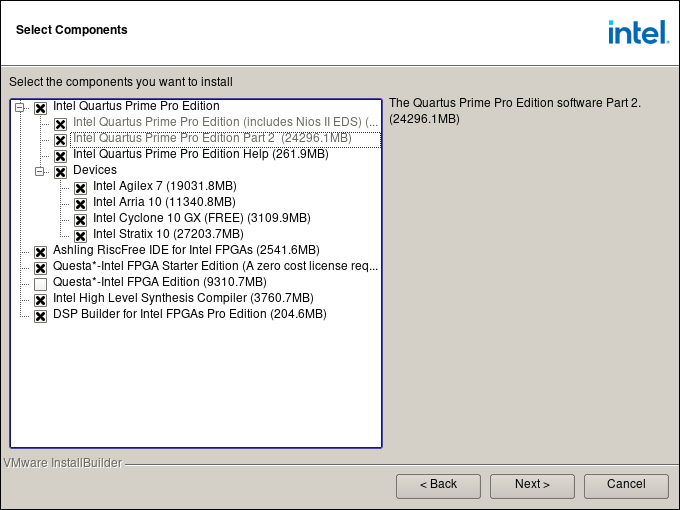Image resolution: width=680 pixels, height=510 pixels.
Task: Uncheck the top-level Intel Quartus Prime Pro Edition checkbox
Action: click(40, 108)
